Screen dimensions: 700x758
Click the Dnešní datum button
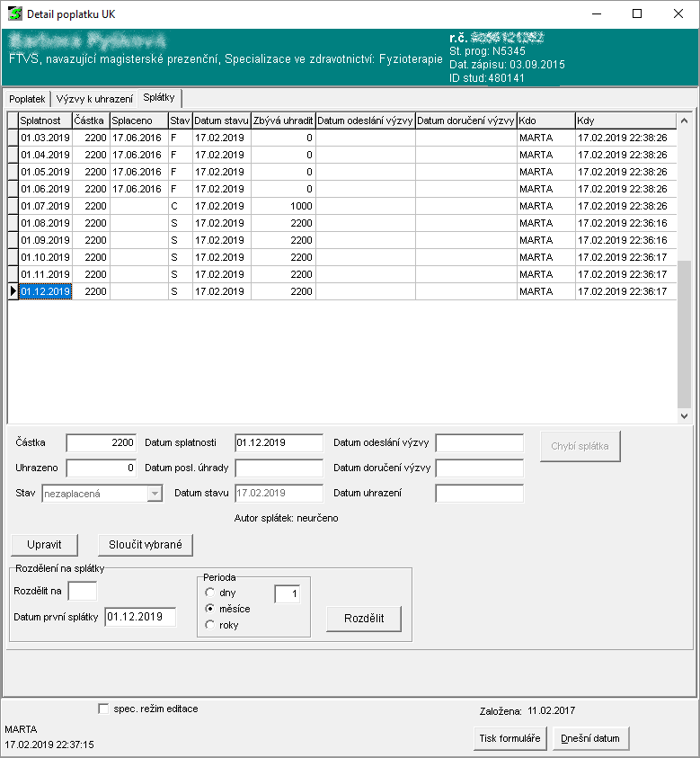[x=590, y=738]
